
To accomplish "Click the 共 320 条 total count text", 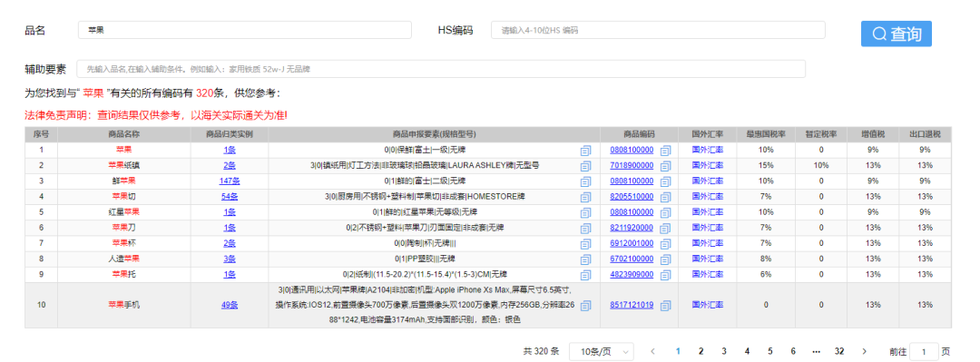I will [x=541, y=351].
